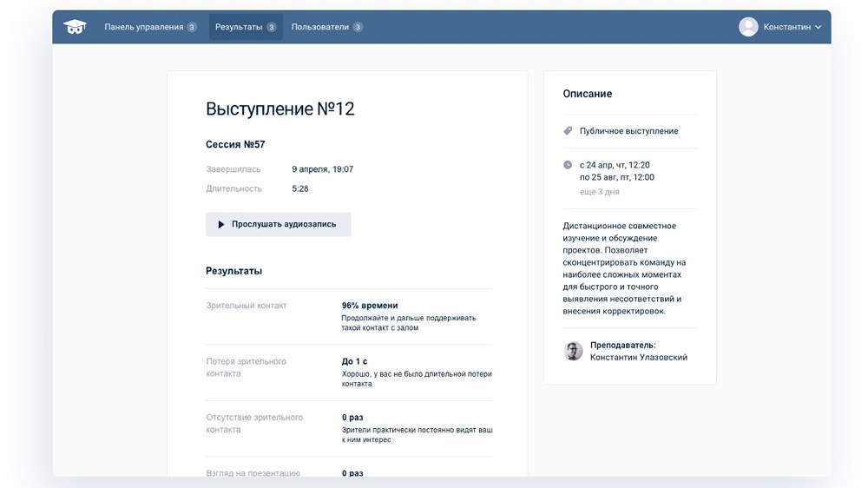
Task: Click the Выступление №12 heading
Action: [x=279, y=109]
